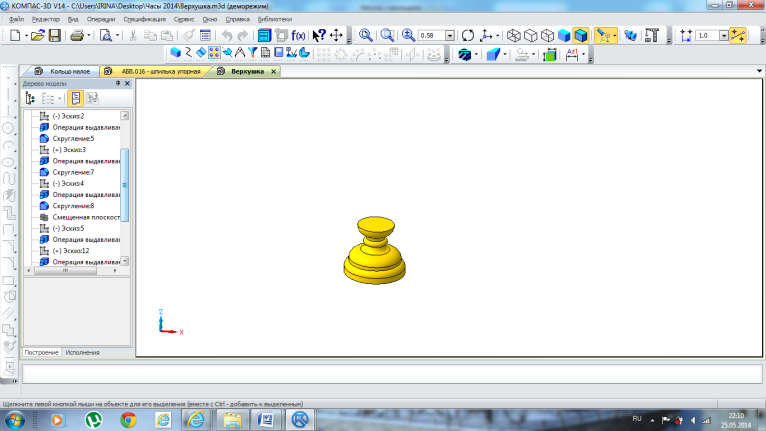This screenshot has width=766, height=431.
Task: Switch to the Исполнения panel tab
Action: 83,353
